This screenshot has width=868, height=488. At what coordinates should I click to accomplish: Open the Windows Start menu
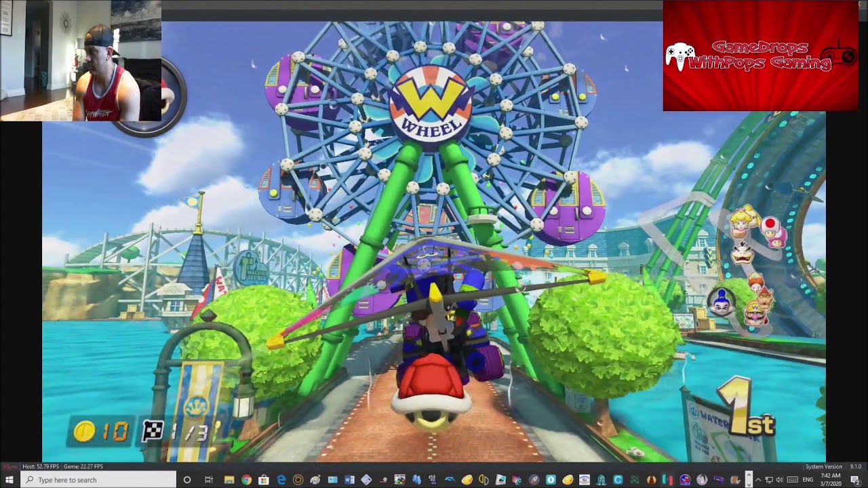point(9,480)
